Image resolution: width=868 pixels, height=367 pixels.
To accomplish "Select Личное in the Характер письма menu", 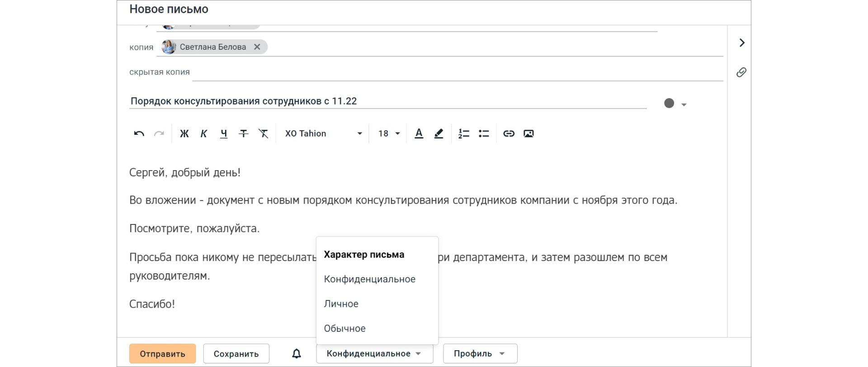I will click(341, 304).
